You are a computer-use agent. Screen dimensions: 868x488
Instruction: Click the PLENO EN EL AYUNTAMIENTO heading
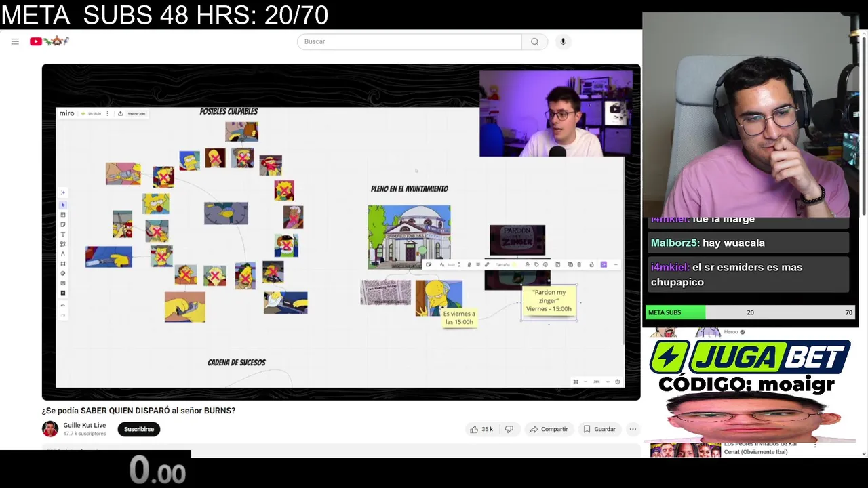(410, 189)
